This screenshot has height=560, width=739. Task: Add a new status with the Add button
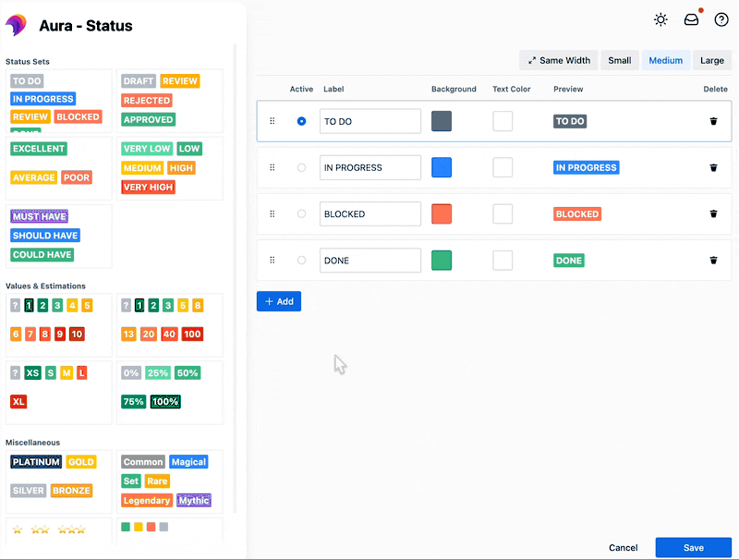278,301
